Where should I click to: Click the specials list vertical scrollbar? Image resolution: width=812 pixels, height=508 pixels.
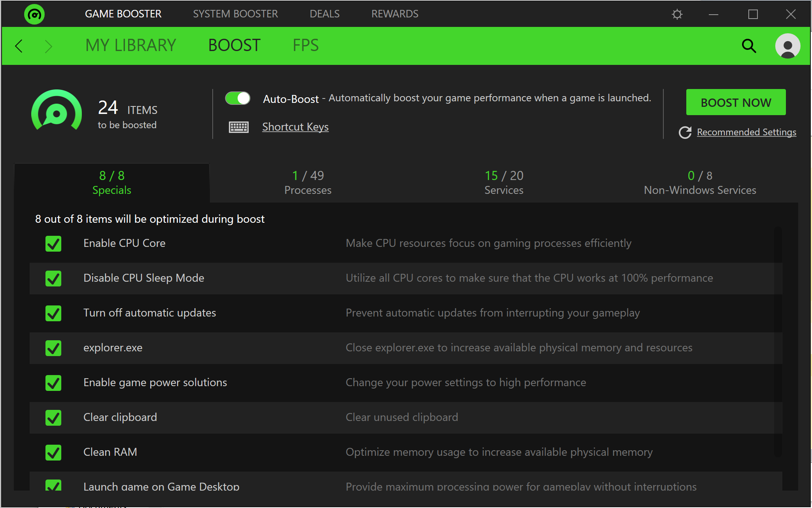[x=778, y=342]
